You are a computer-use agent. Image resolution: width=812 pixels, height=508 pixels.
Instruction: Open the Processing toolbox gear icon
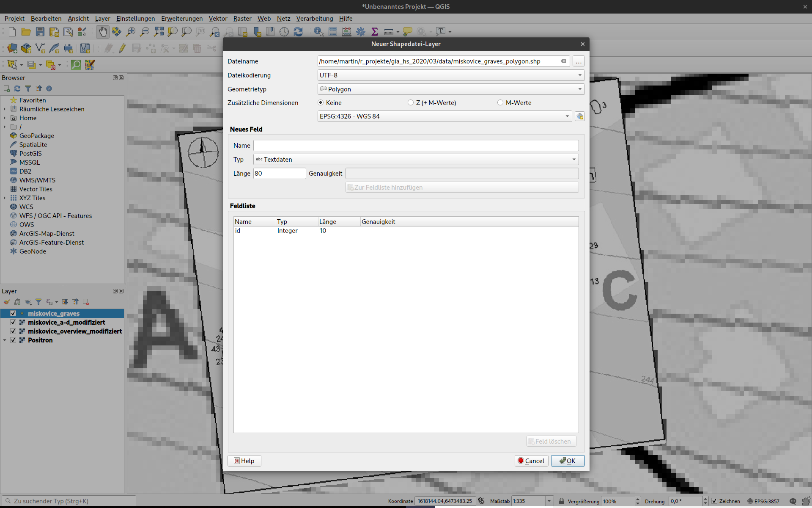361,32
